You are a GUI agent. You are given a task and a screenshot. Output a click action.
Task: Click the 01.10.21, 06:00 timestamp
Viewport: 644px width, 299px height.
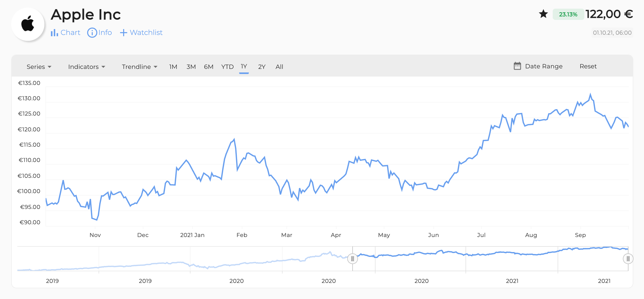coord(612,33)
